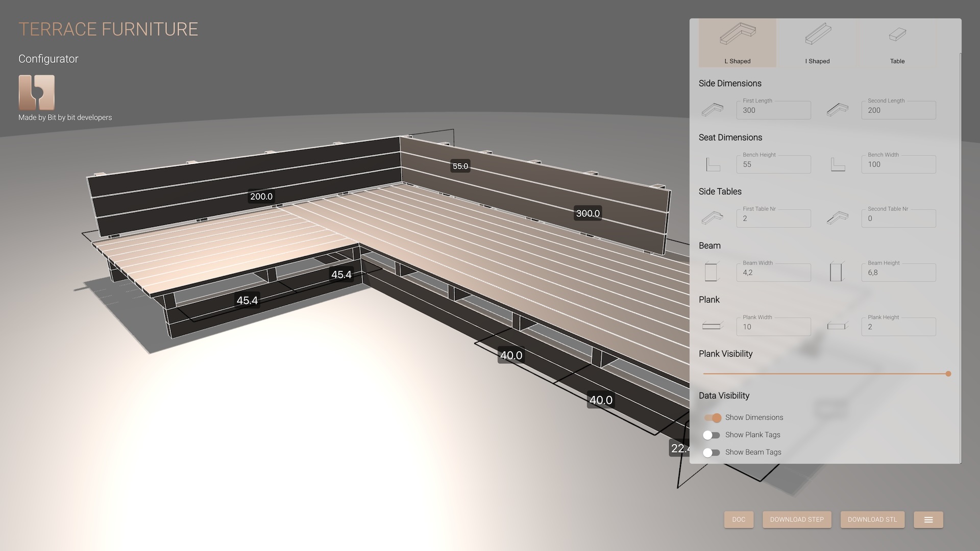The image size is (980, 551).
Task: Click the First Table Nr icon
Action: coord(713,218)
